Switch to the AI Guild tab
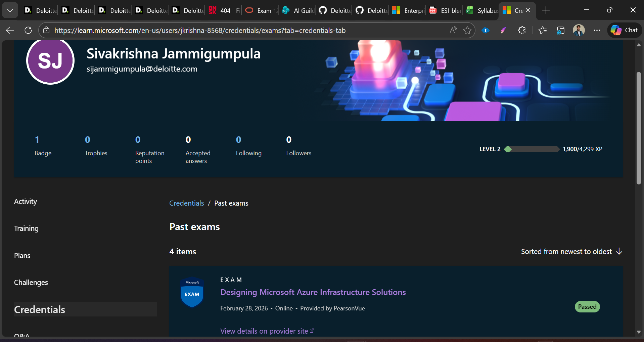 point(298,10)
